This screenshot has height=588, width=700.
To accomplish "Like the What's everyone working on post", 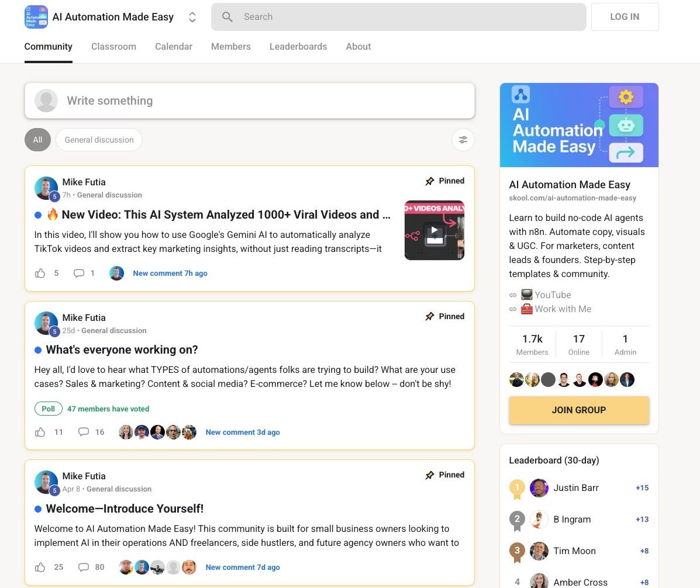I will tap(40, 432).
